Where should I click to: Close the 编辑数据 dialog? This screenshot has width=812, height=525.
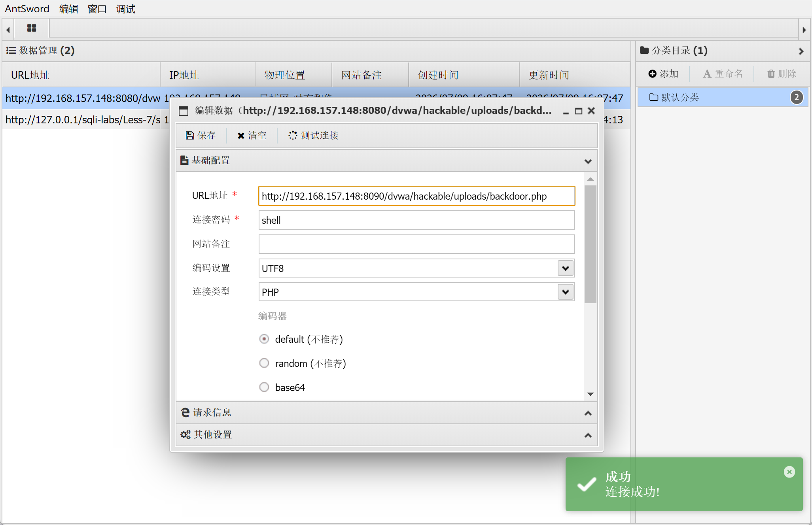click(591, 111)
